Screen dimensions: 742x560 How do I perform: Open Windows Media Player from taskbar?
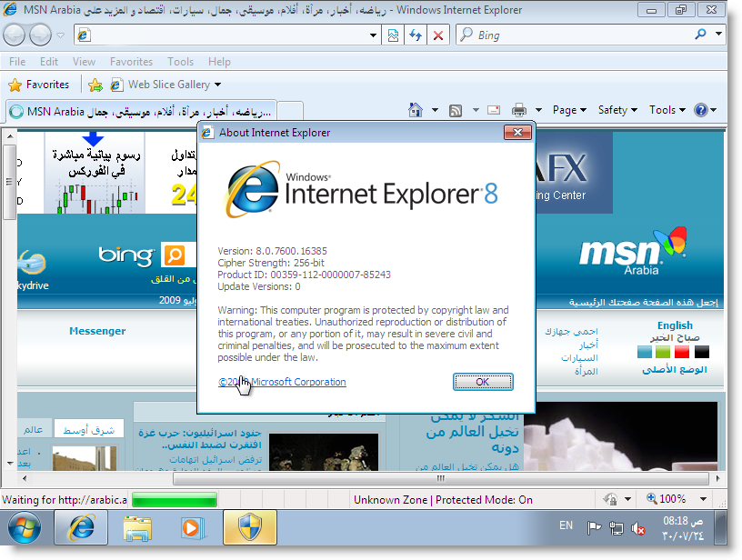[x=190, y=526]
